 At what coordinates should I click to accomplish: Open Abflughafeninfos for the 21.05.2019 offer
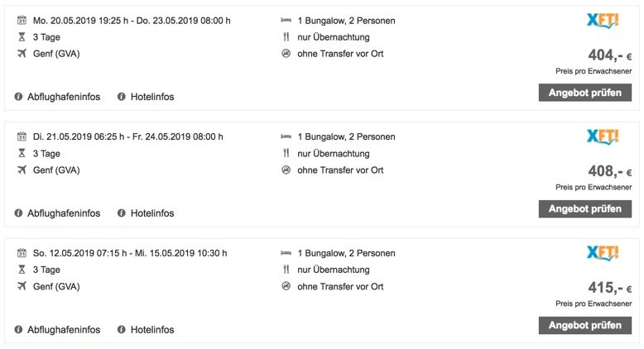(63, 213)
